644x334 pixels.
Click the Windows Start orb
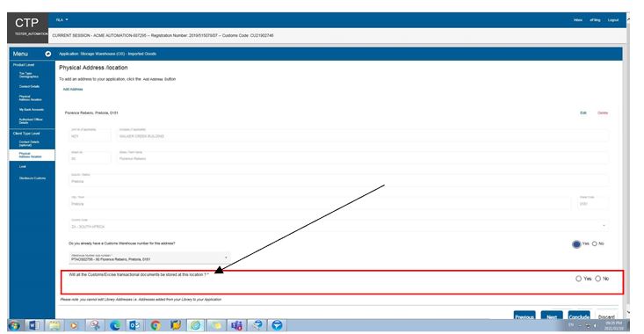[14, 326]
